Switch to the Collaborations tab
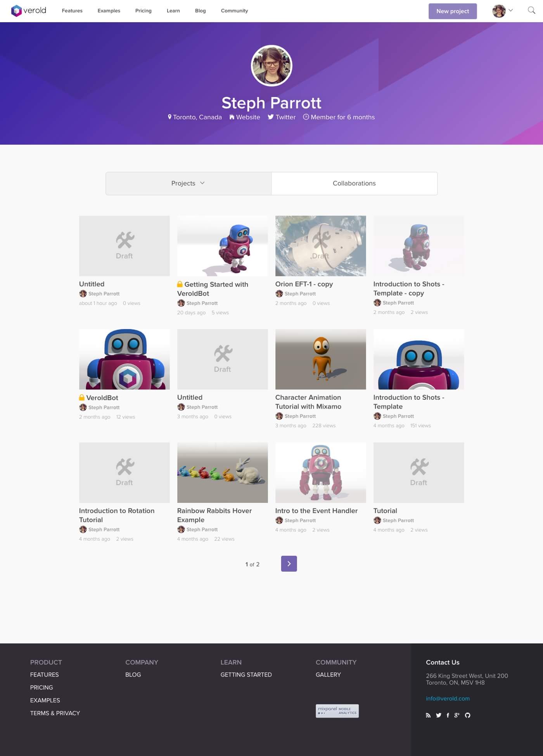 pyautogui.click(x=355, y=183)
